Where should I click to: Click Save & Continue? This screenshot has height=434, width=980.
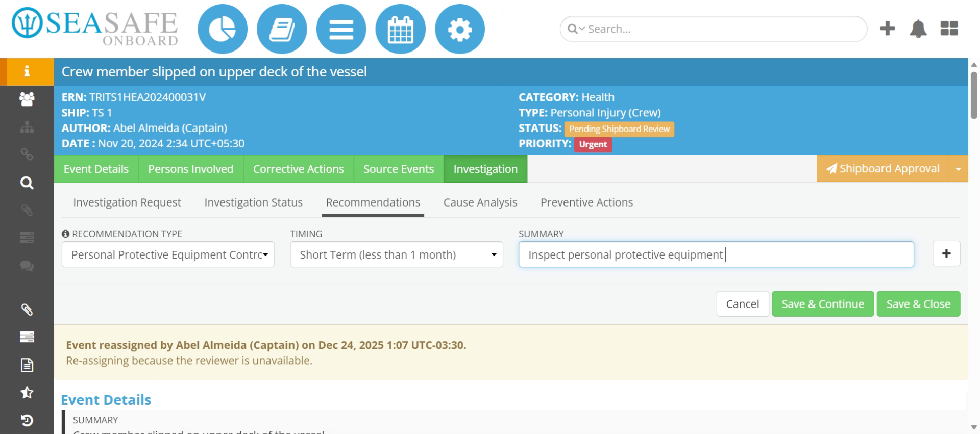[x=823, y=304]
